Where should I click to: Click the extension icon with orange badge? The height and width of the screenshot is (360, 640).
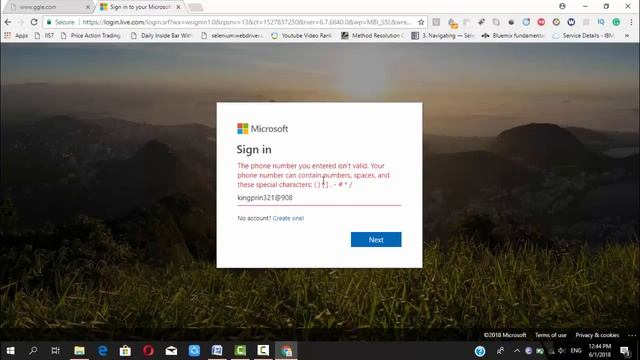452,23
